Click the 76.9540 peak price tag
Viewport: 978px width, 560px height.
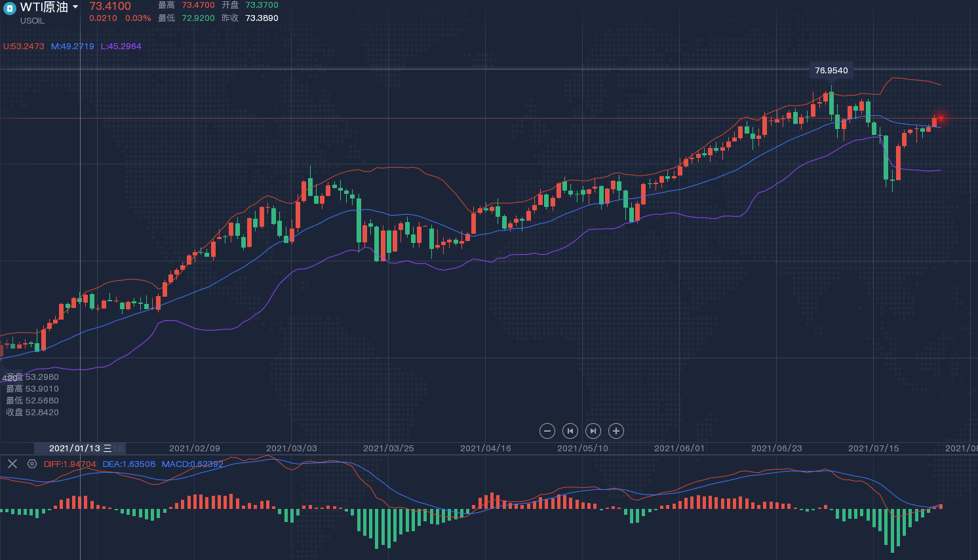831,71
